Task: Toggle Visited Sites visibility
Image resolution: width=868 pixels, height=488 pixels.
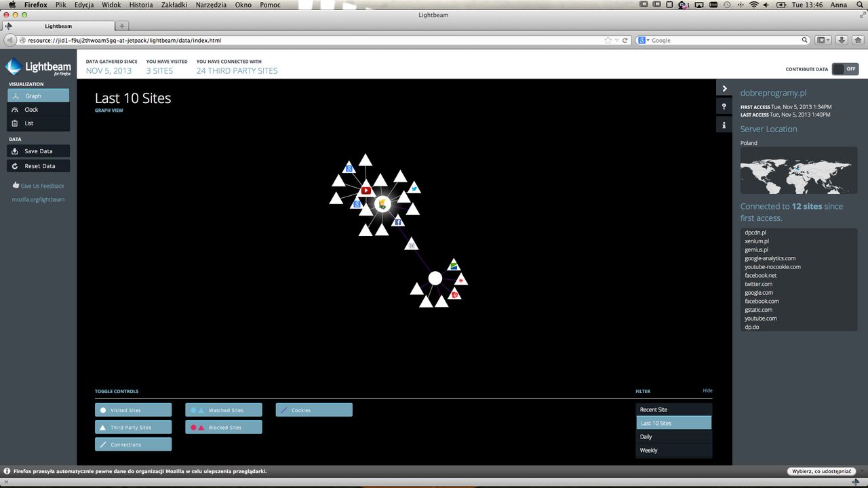Action: point(133,410)
